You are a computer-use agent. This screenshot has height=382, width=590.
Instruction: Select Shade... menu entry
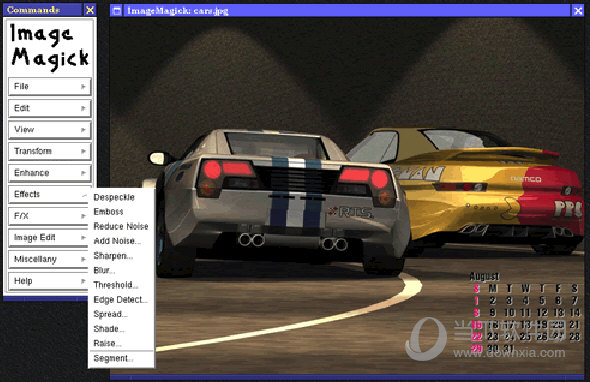pos(121,329)
